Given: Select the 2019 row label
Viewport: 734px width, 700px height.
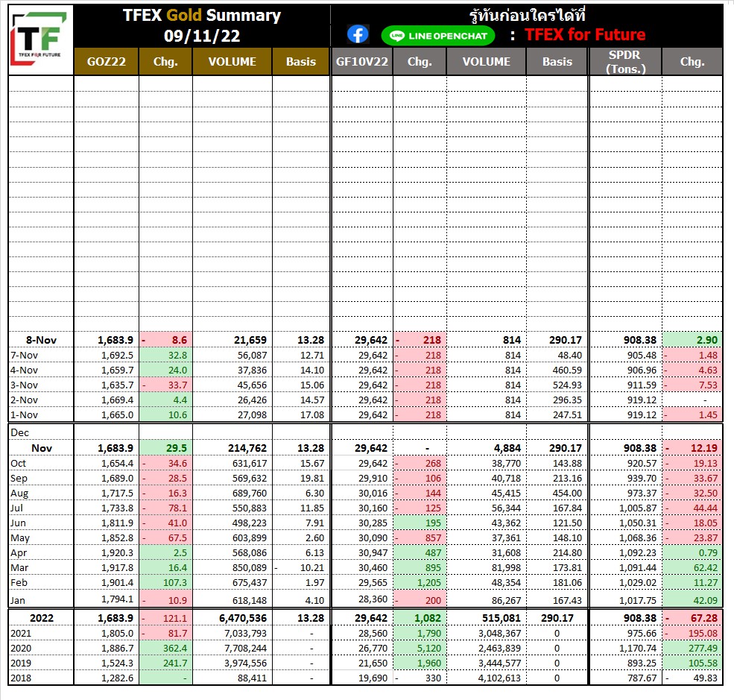Looking at the screenshot, I should [21, 663].
